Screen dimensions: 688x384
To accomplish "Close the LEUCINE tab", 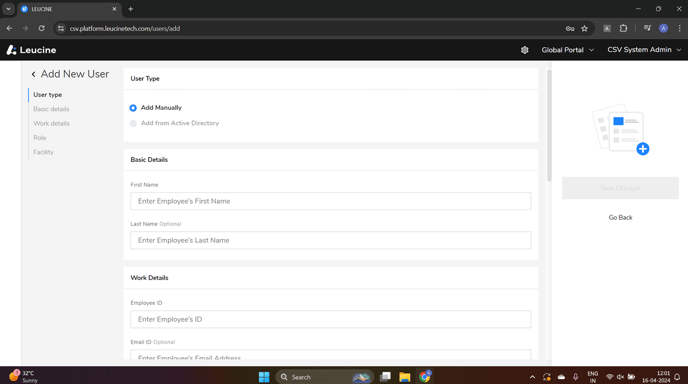I will (x=114, y=9).
